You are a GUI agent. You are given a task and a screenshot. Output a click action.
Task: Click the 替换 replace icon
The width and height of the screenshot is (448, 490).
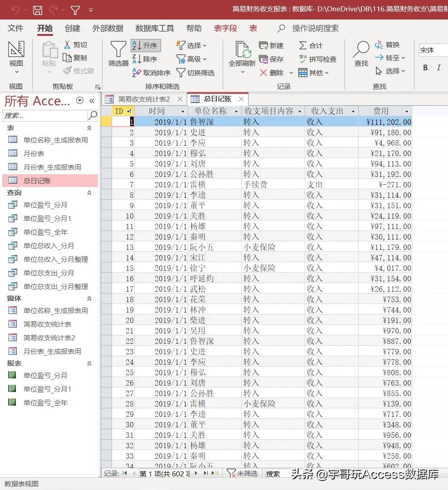tap(379, 44)
